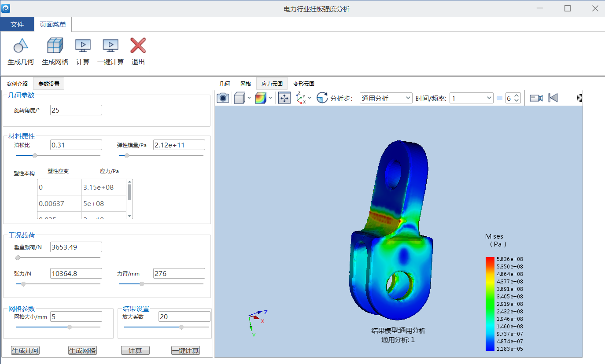605x364 pixels.
Task: Click the 旋转角度 input field
Action: (76, 110)
